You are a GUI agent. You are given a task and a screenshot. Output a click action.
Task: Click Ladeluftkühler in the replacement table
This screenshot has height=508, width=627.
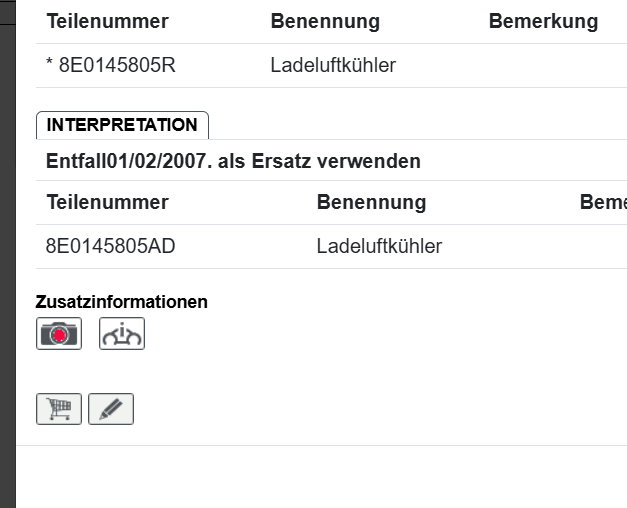tap(379, 246)
